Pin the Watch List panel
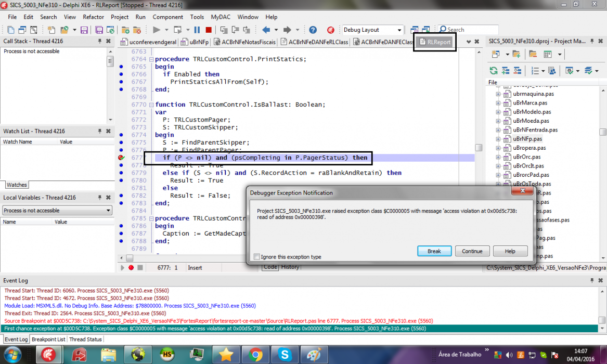The width and height of the screenshot is (607, 364). (x=99, y=131)
